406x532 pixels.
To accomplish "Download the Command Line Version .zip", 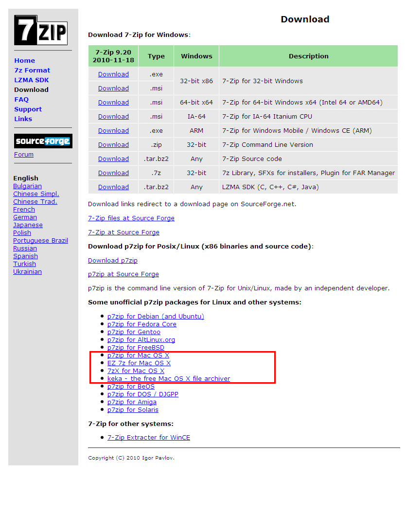I will click(113, 145).
